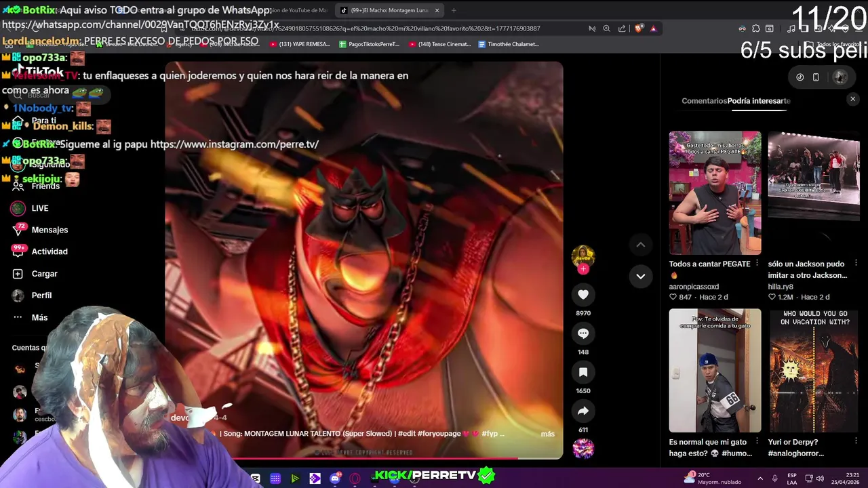Expand the video caption with 'más'

pyautogui.click(x=547, y=434)
